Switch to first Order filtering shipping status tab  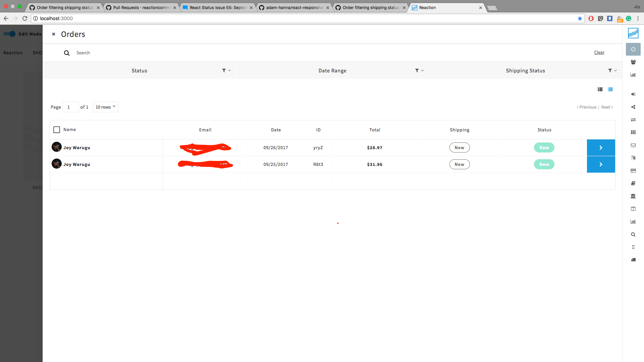click(x=64, y=7)
